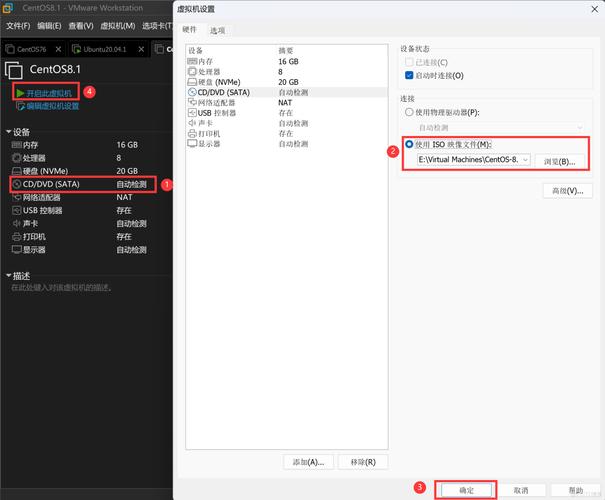Select the 网络适配器 NAT row in settings dialog
This screenshot has width=605, height=500.
click(287, 103)
